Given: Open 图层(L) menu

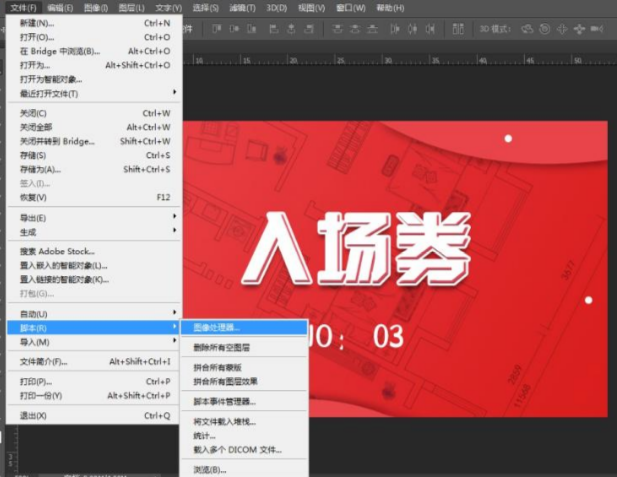Looking at the screenshot, I should [x=131, y=8].
